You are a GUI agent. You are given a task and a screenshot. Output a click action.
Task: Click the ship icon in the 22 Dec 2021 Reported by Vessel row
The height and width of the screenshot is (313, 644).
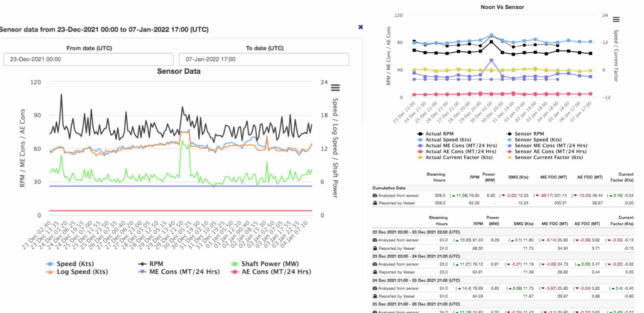[375, 248]
